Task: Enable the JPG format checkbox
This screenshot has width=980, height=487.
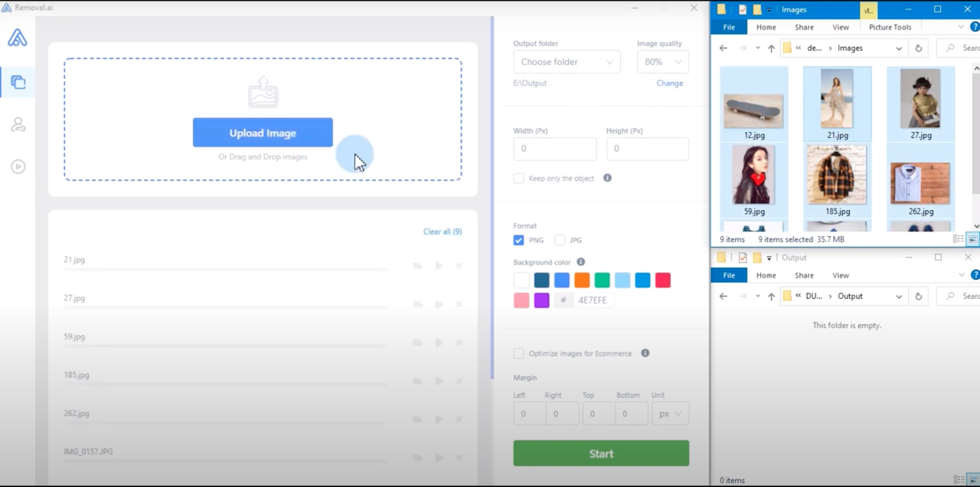Action: pos(559,239)
